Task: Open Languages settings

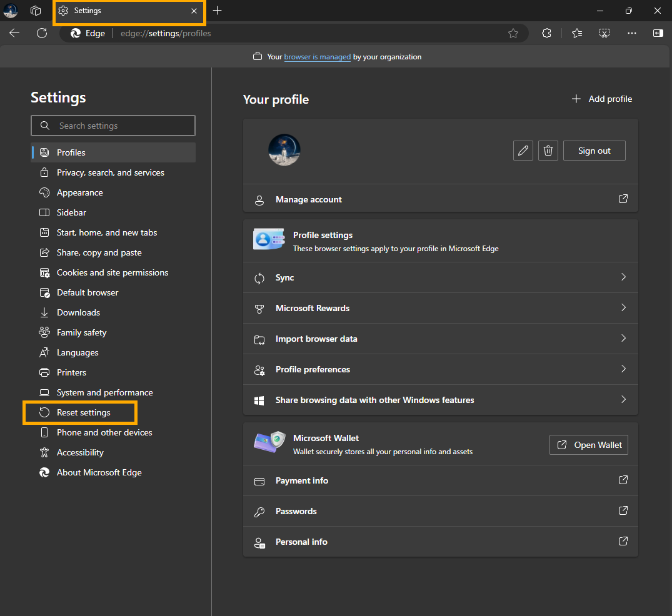Action: (114, 352)
